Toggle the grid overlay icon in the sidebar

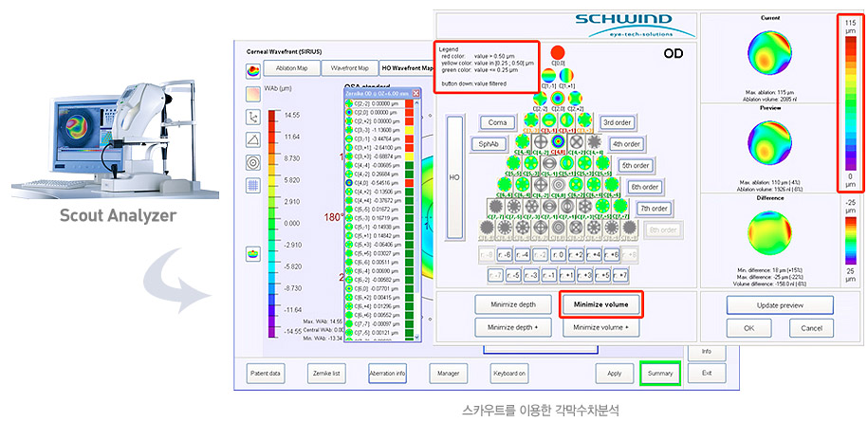(253, 186)
